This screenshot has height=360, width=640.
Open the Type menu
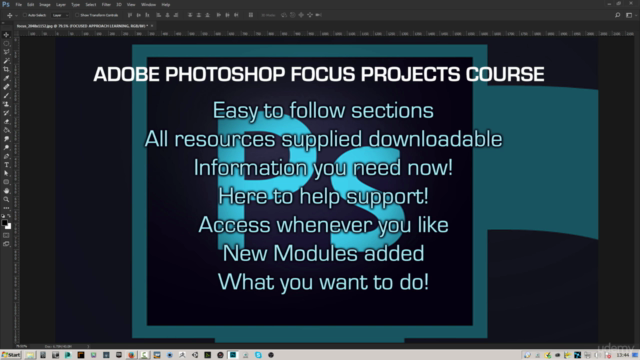pos(76,4)
